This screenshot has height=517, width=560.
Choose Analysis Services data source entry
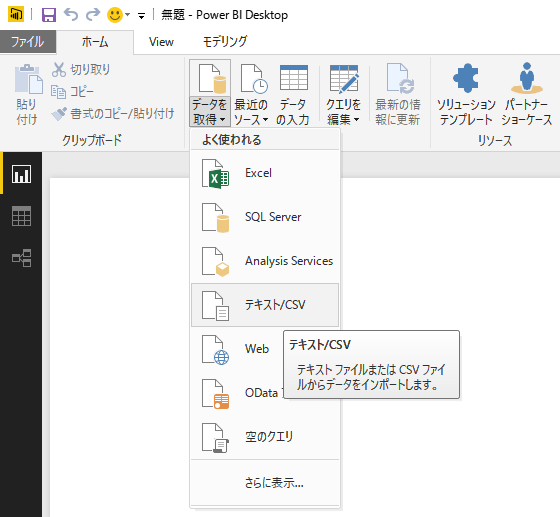pyautogui.click(x=265, y=261)
